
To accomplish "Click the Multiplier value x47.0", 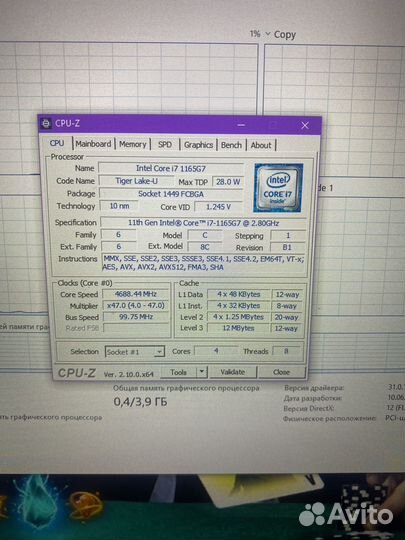I will 136,305.
